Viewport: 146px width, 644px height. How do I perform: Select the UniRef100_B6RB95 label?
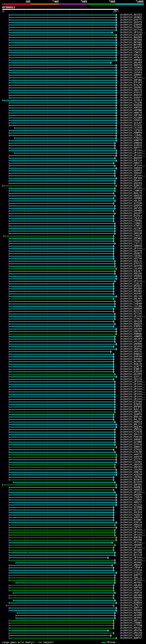131,309
